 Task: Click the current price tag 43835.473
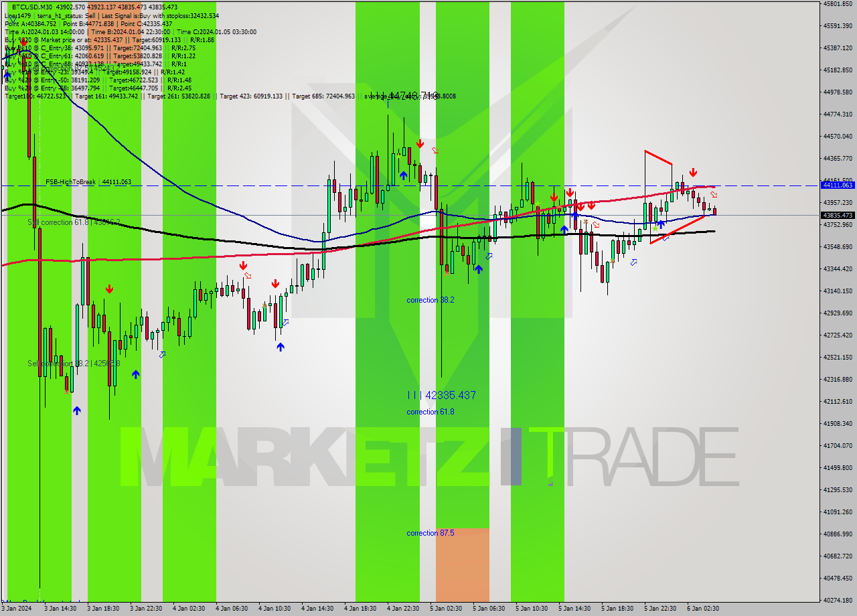coord(837,215)
